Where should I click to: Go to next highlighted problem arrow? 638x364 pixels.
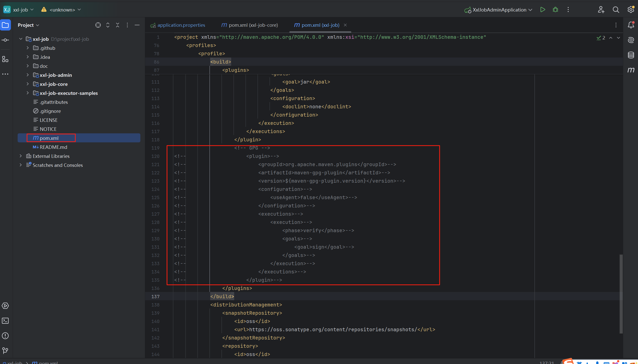click(x=618, y=38)
